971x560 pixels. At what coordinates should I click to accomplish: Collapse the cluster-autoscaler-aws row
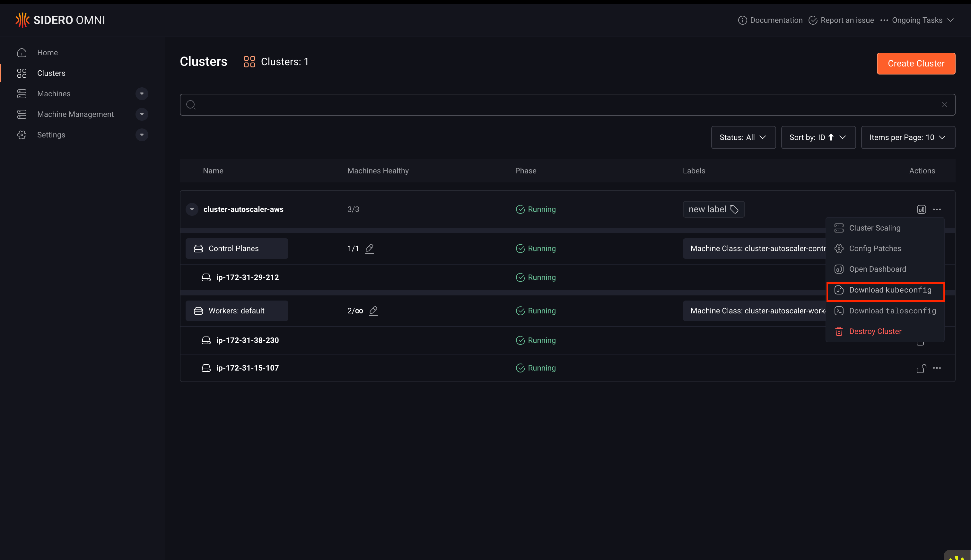(x=192, y=209)
